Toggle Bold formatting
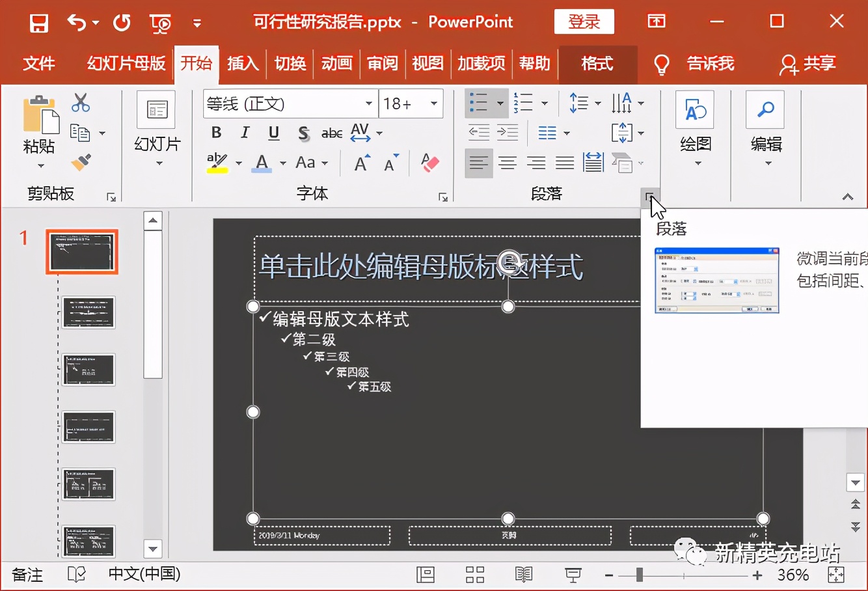The height and width of the screenshot is (591, 868). pyautogui.click(x=216, y=132)
